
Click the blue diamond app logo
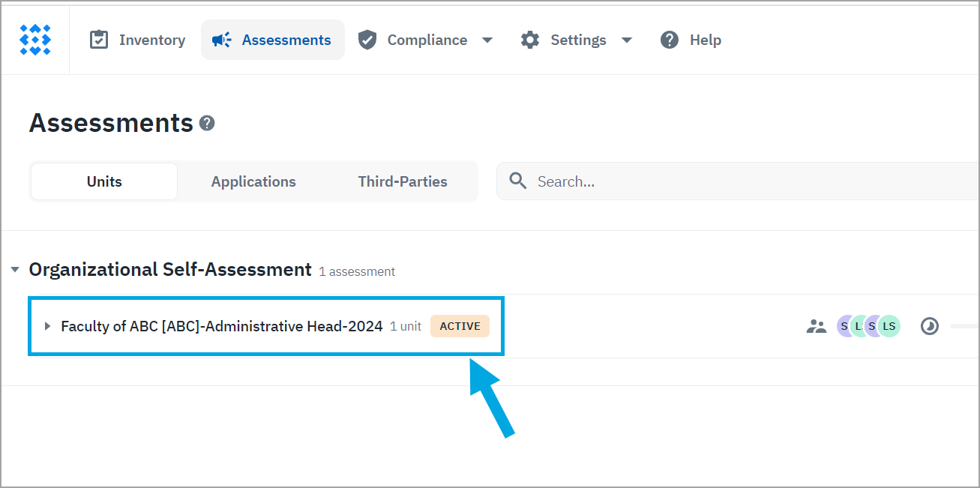click(34, 40)
